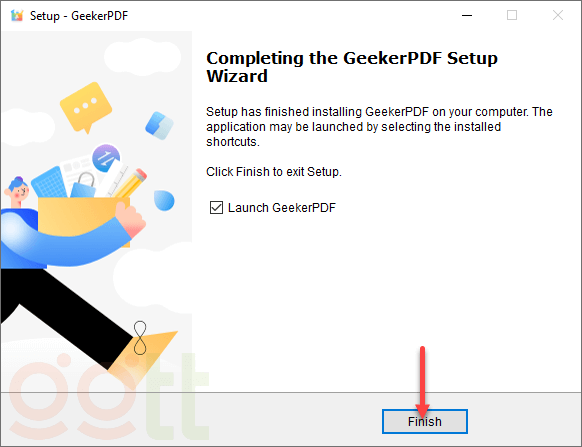The height and width of the screenshot is (447, 582).
Task: Click the yellow pencil in the box illustration
Action: (x=131, y=183)
